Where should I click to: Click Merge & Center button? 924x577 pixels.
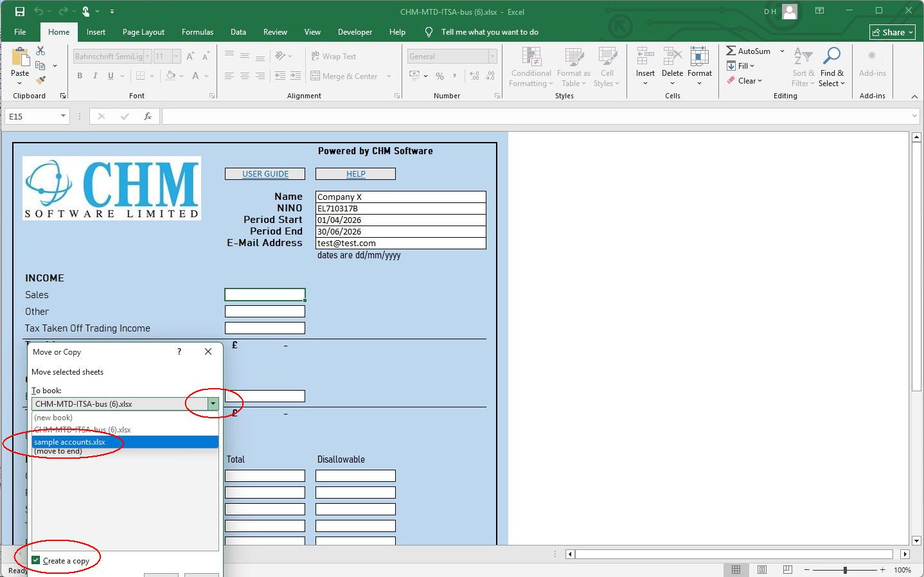(x=344, y=76)
